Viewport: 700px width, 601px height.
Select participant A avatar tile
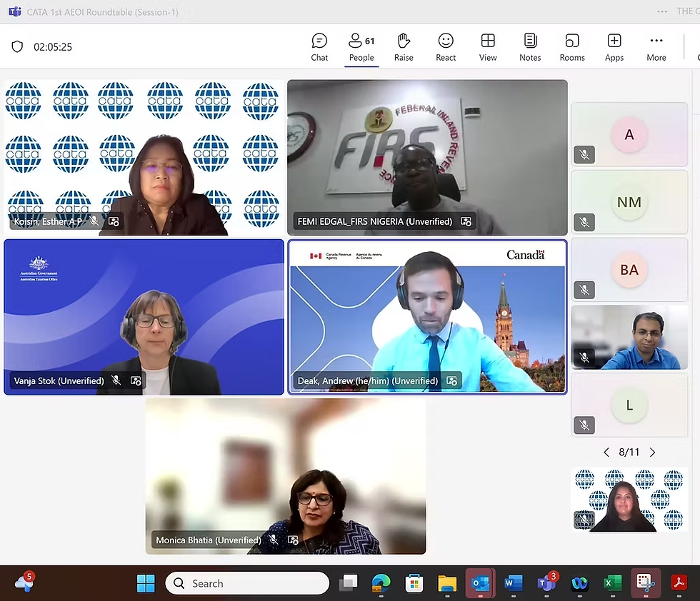629,134
